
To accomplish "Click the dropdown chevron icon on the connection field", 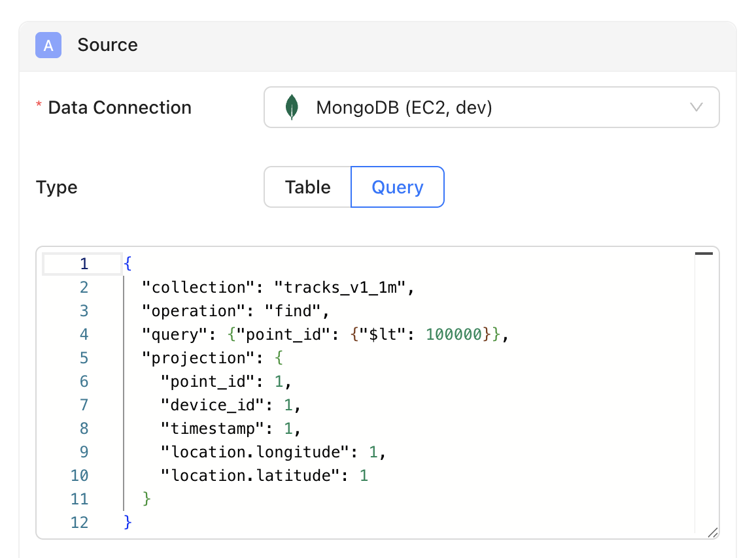I will pos(697,107).
